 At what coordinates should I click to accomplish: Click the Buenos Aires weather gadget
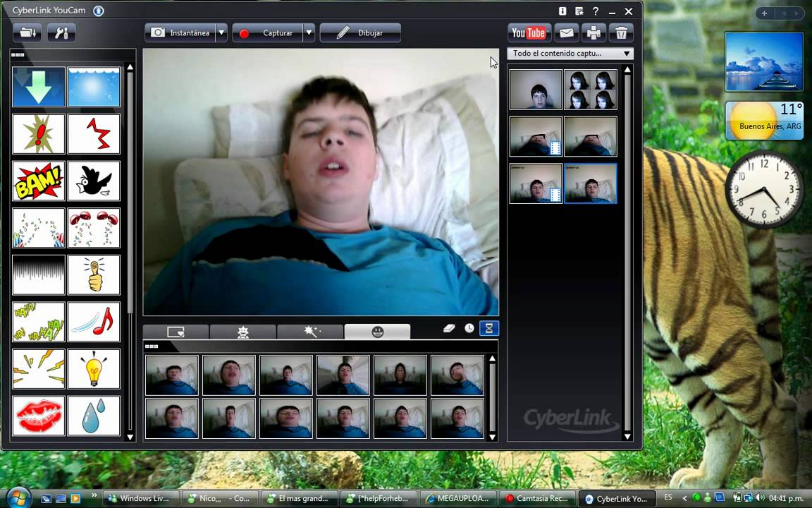(764, 121)
